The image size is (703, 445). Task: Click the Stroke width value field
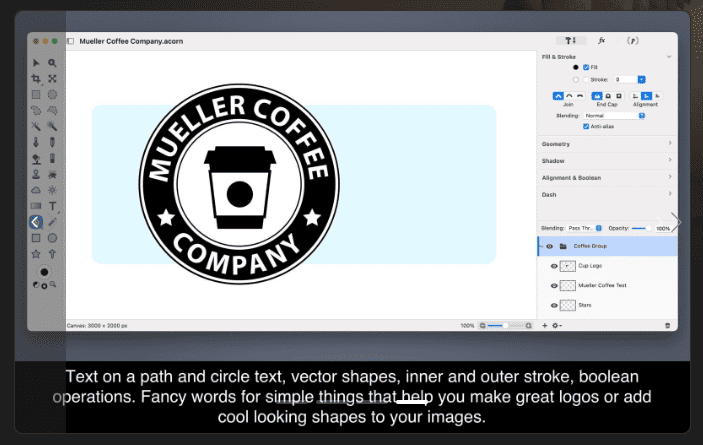coord(625,80)
